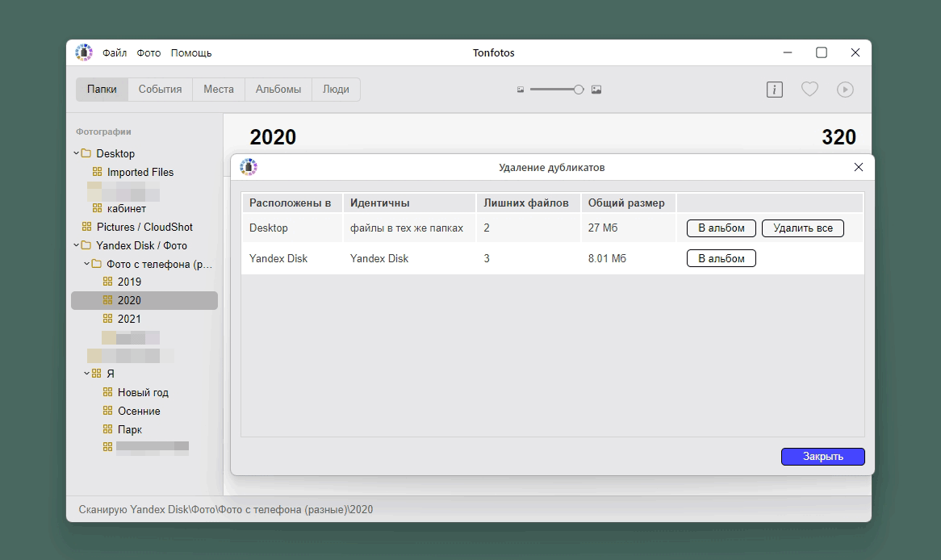Viewport: 941px width, 560px height.
Task: Click the Закрыть button
Action: coord(823,457)
